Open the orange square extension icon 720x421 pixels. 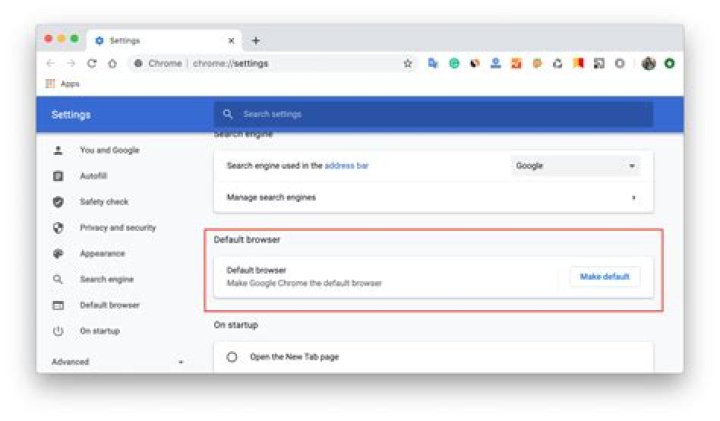point(516,63)
